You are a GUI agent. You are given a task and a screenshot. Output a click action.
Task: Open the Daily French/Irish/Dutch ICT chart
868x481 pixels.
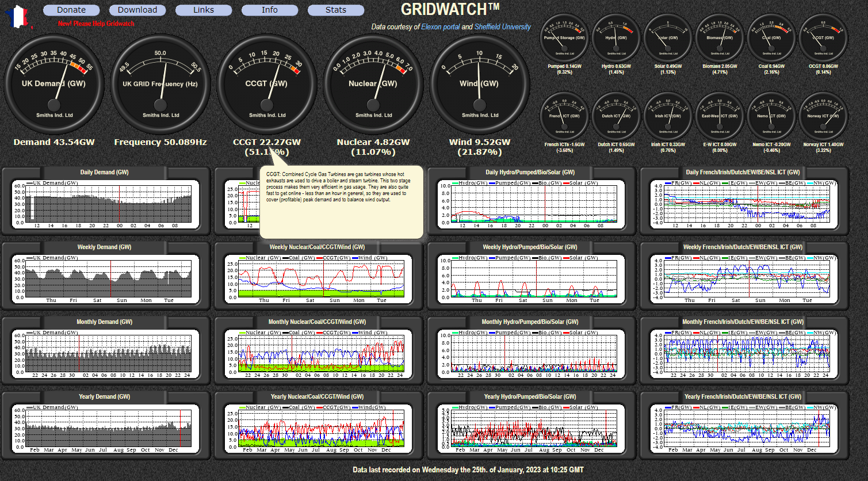point(743,201)
